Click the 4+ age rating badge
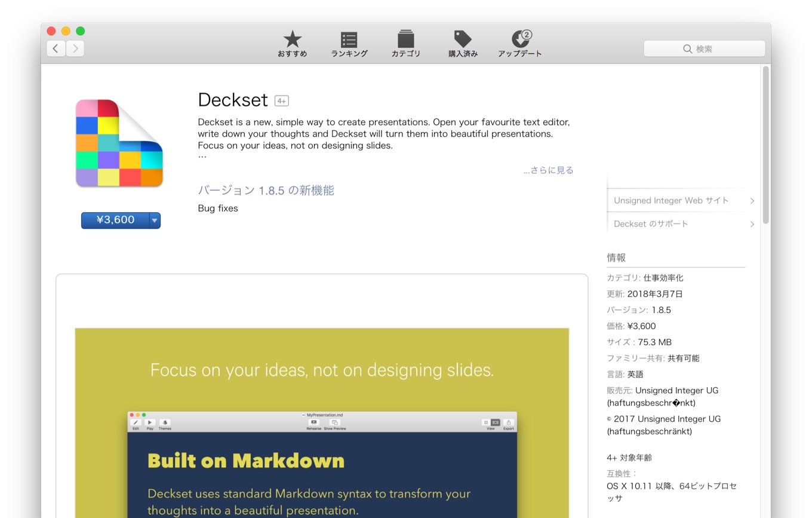Viewport: 812px width, 518px height. [281, 100]
